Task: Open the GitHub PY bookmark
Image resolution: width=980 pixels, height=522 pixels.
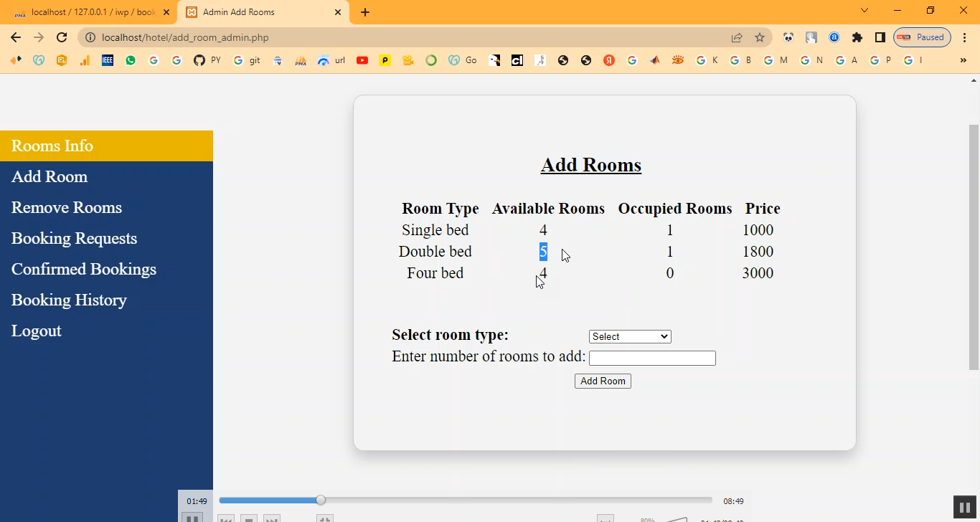Action: click(x=207, y=60)
